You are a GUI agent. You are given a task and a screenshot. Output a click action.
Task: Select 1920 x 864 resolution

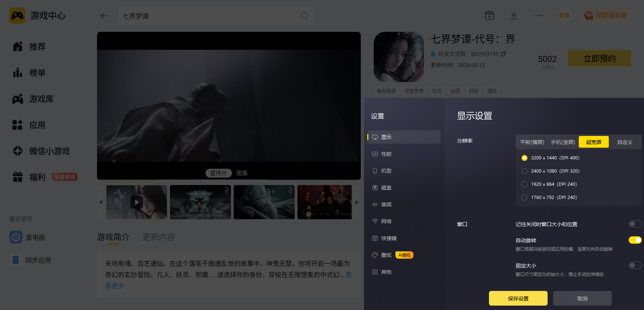(x=525, y=184)
